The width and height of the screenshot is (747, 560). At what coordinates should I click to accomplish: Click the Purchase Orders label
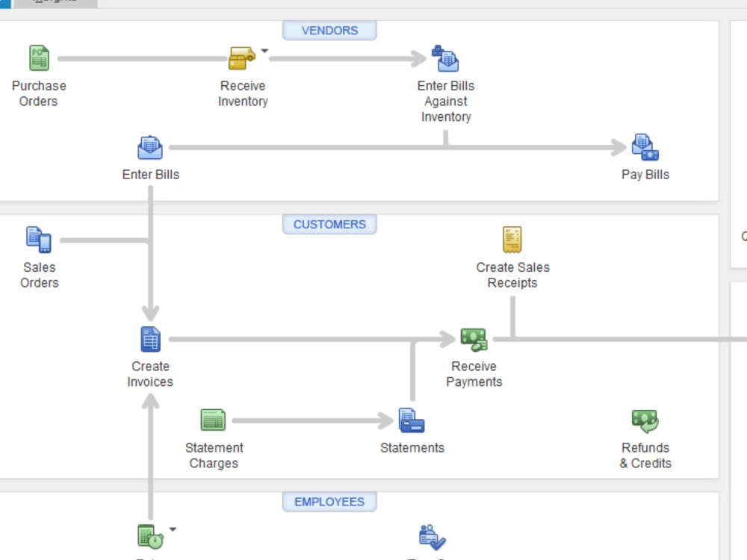pos(39,93)
